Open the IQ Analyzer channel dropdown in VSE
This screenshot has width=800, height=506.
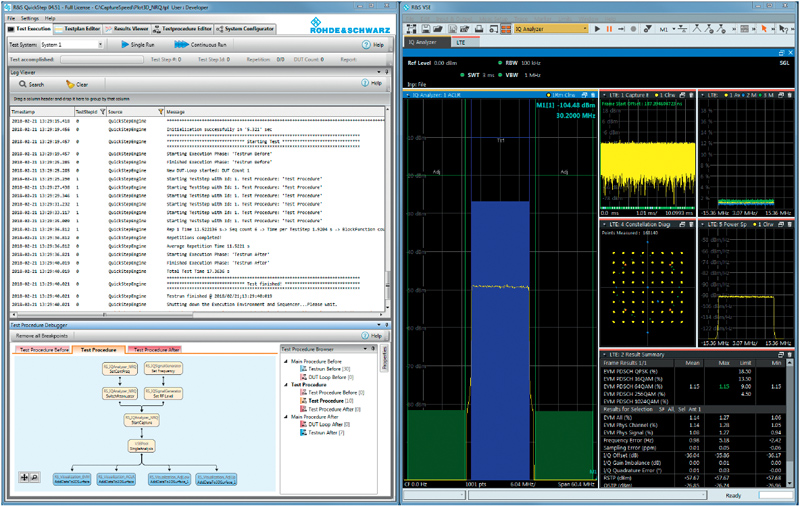pyautogui.click(x=585, y=29)
